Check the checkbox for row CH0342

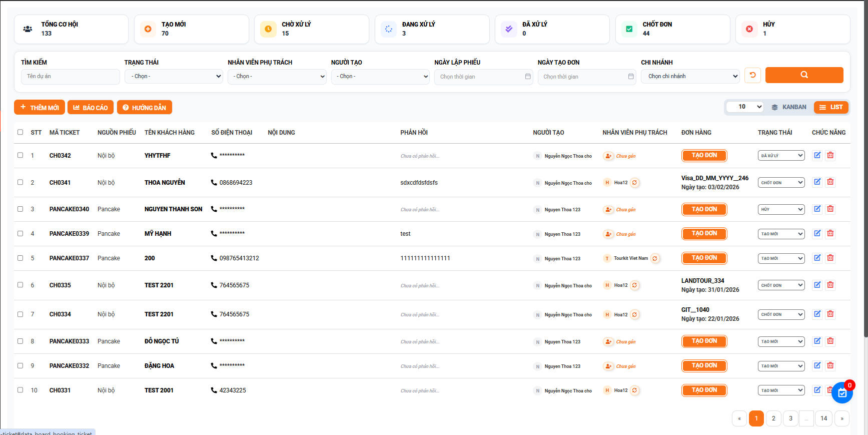(20, 155)
